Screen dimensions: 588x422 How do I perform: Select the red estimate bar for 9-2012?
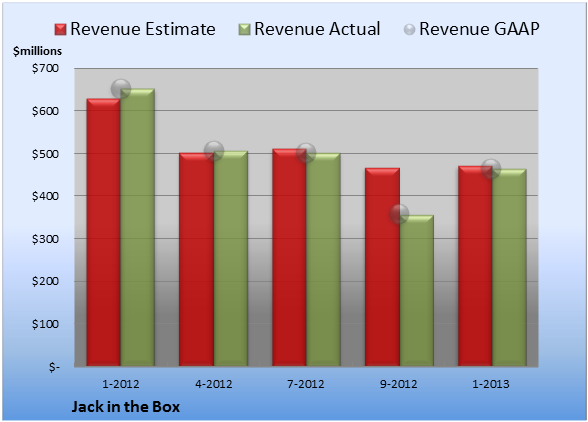click(x=382, y=267)
